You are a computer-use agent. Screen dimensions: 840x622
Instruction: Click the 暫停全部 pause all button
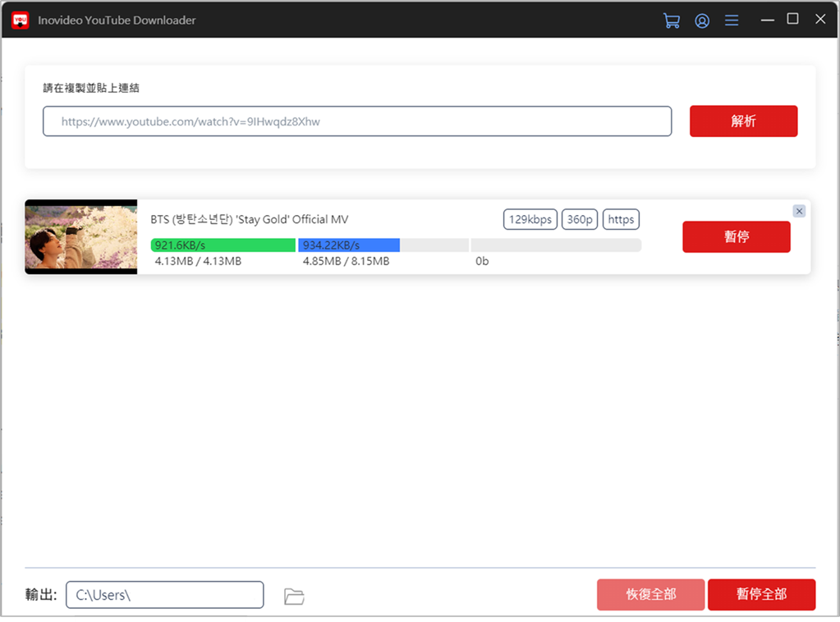[x=761, y=594]
